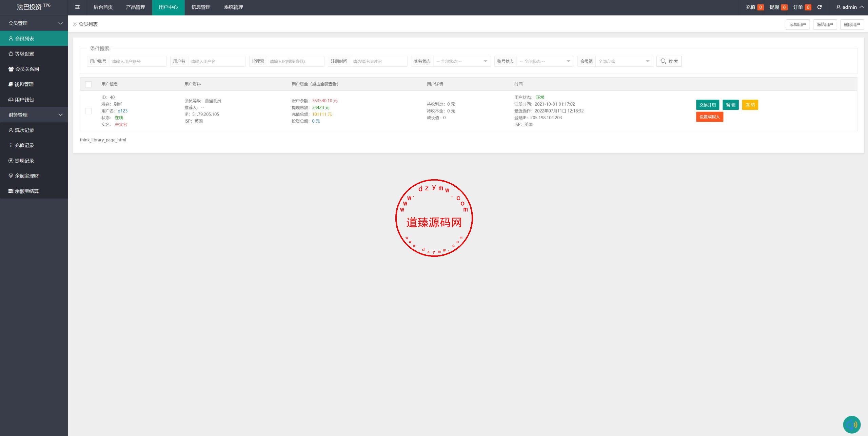Image resolution: width=868 pixels, height=436 pixels.
Task: Focus the 注册时间 date input
Action: click(379, 61)
